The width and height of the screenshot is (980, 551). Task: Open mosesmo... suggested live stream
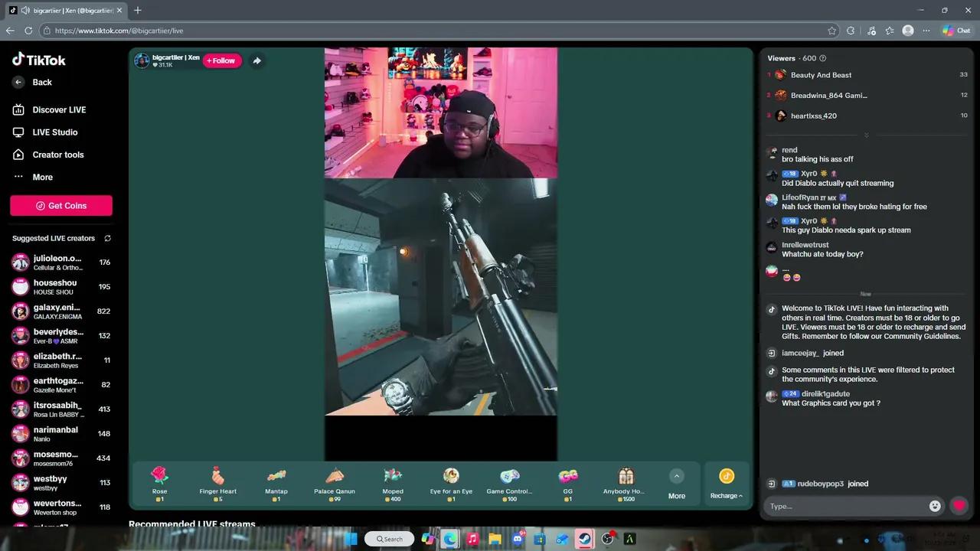pyautogui.click(x=61, y=458)
